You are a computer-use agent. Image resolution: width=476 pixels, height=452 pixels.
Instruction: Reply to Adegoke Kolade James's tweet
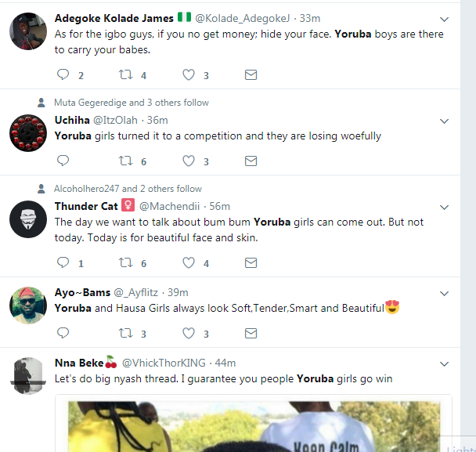[63, 75]
